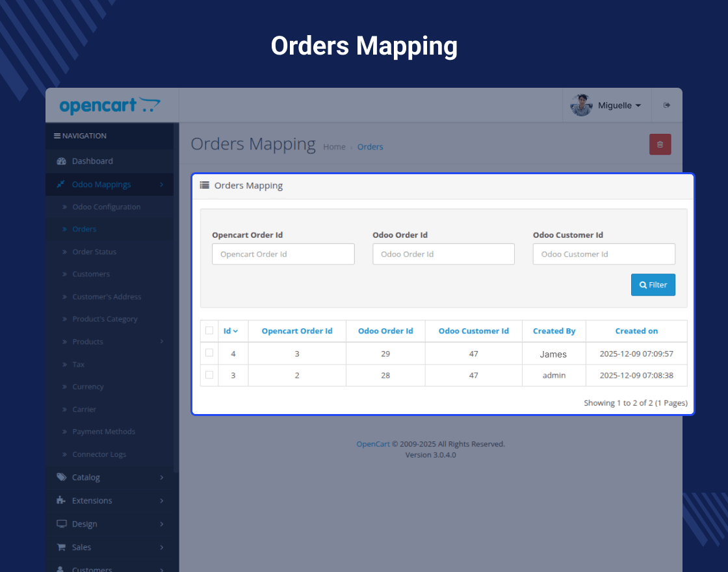Open the Carrier menu item
The height and width of the screenshot is (572, 728).
click(x=84, y=409)
